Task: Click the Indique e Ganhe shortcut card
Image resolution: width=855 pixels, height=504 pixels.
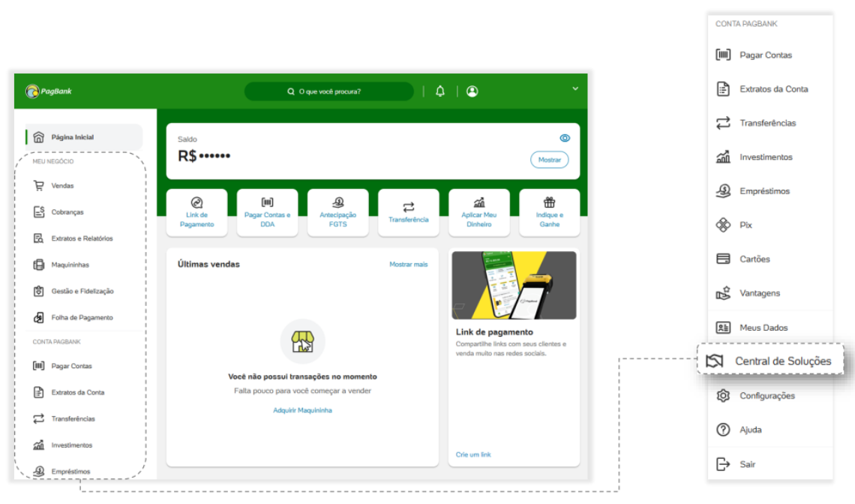Action: point(549,213)
